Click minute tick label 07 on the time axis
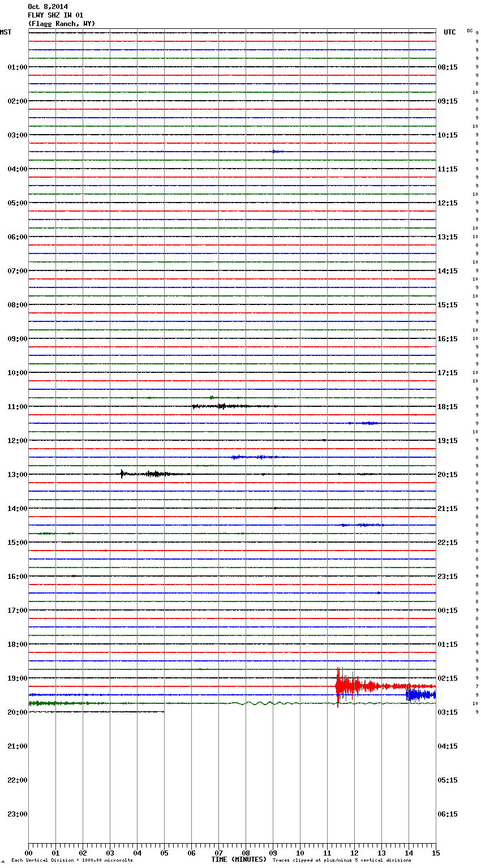The height and width of the screenshot is (868, 481). click(x=218, y=853)
